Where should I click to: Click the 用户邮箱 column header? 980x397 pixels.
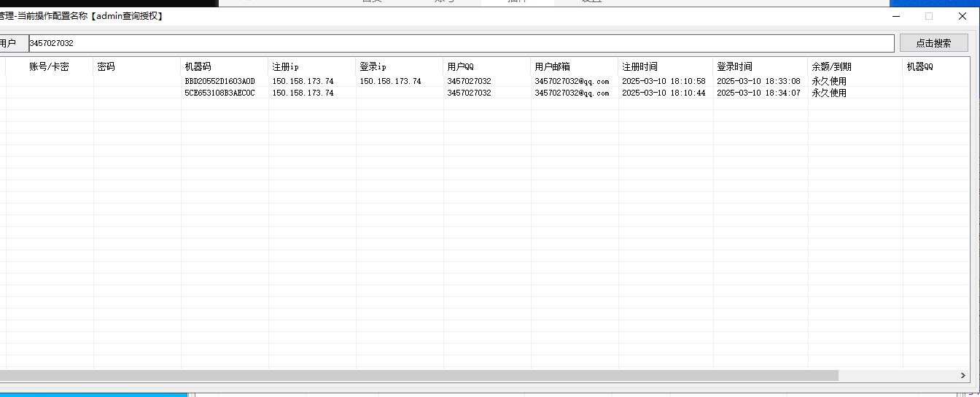coord(574,66)
